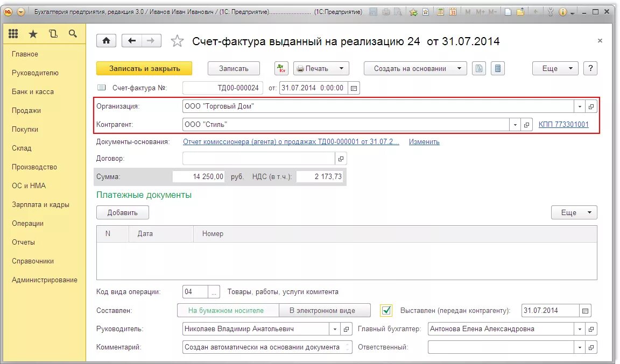
Task: Click Записать и закрыть button
Action: (144, 68)
